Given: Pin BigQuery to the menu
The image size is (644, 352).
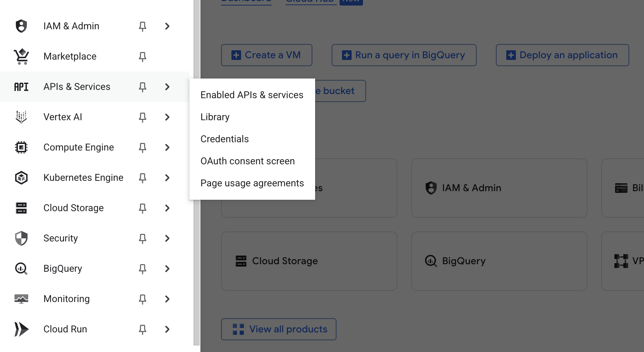Looking at the screenshot, I should [x=143, y=269].
